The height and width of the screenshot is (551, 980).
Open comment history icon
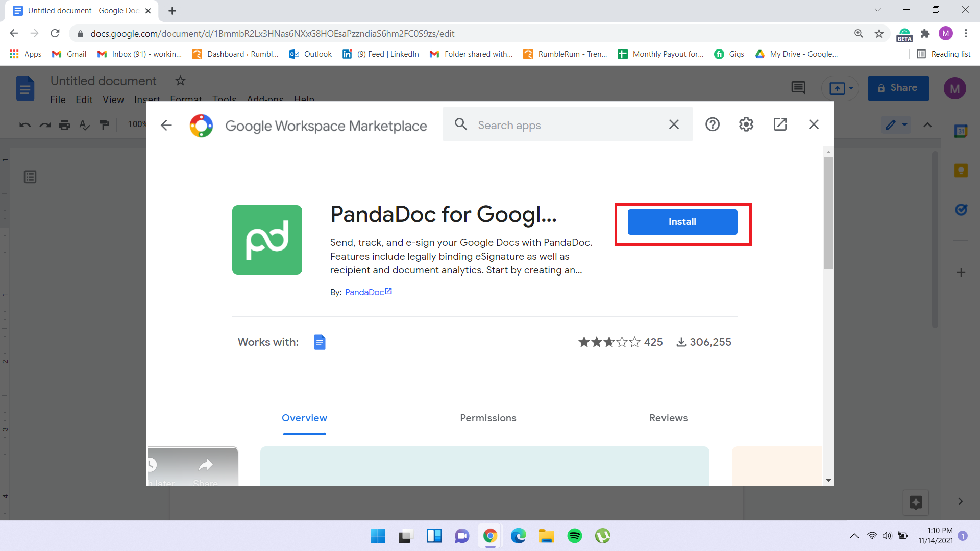(x=798, y=88)
